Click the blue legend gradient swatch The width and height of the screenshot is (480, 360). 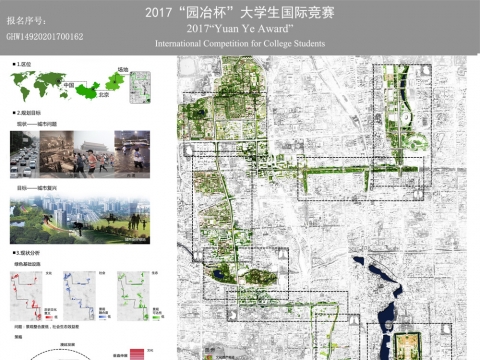[x=103, y=317]
